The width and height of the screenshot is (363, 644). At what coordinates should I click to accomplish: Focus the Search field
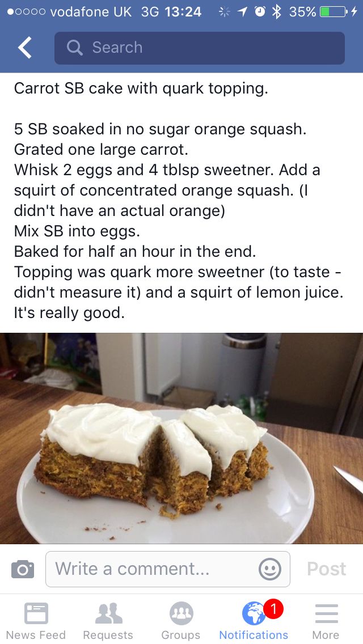click(x=200, y=48)
